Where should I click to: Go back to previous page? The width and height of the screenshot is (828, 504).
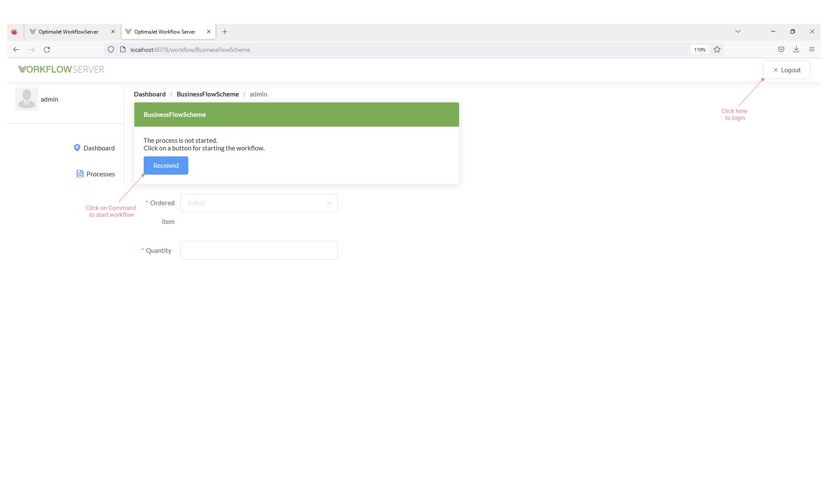[16, 50]
